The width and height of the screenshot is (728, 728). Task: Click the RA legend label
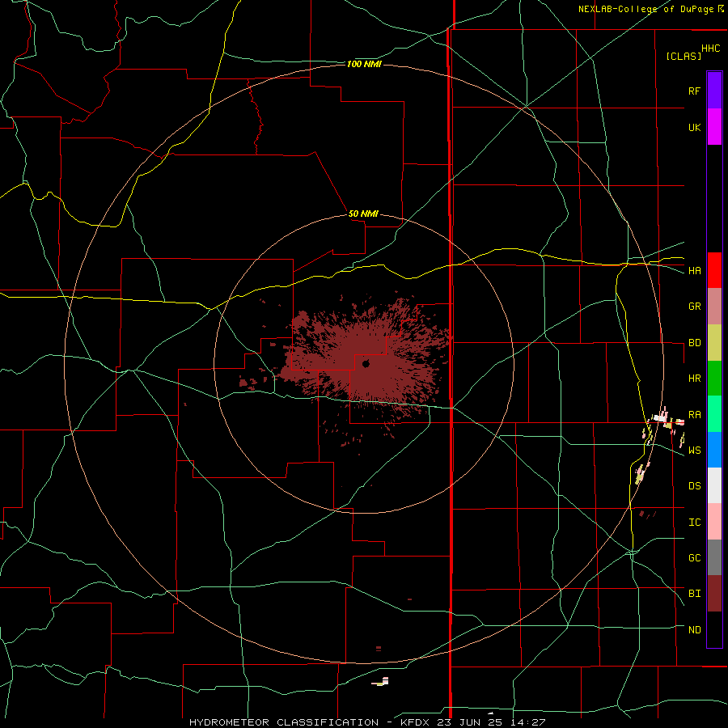(694, 414)
